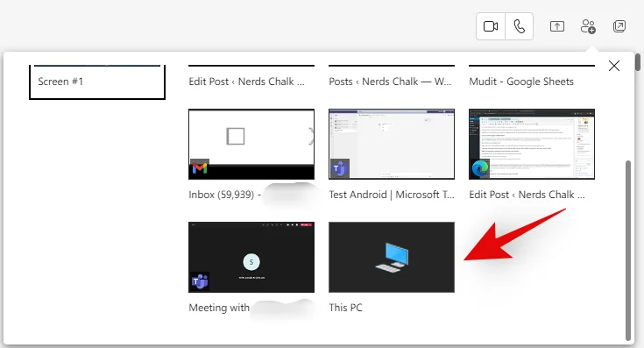Click Edge icon on Edit Post thumbnail
This screenshot has width=644, height=348.
coord(480,168)
